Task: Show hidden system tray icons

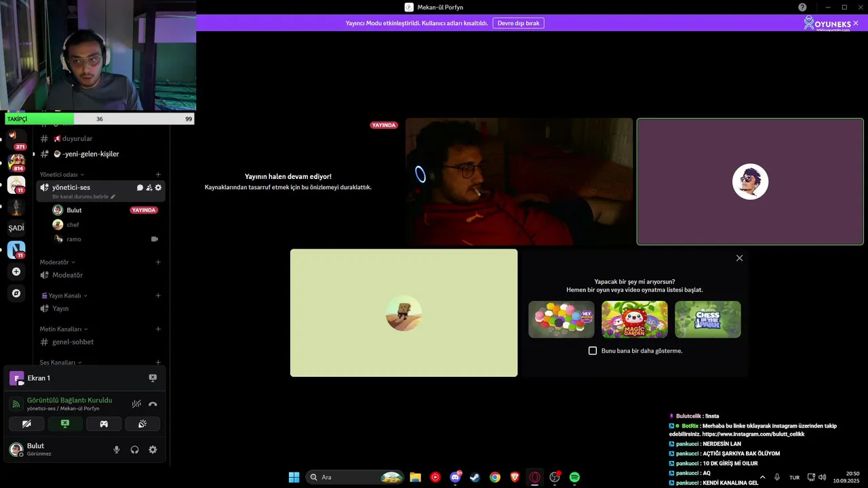Action: [x=762, y=477]
